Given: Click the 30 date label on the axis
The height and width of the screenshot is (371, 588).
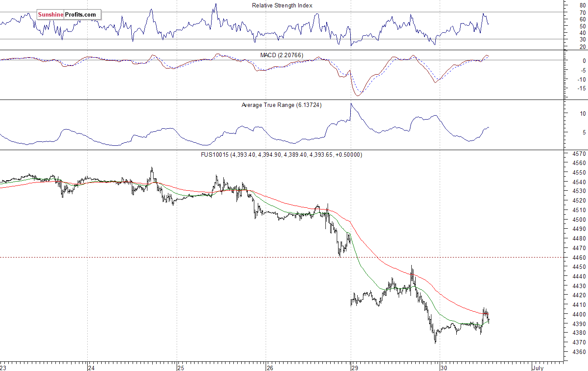Looking at the screenshot, I should 443,368.
